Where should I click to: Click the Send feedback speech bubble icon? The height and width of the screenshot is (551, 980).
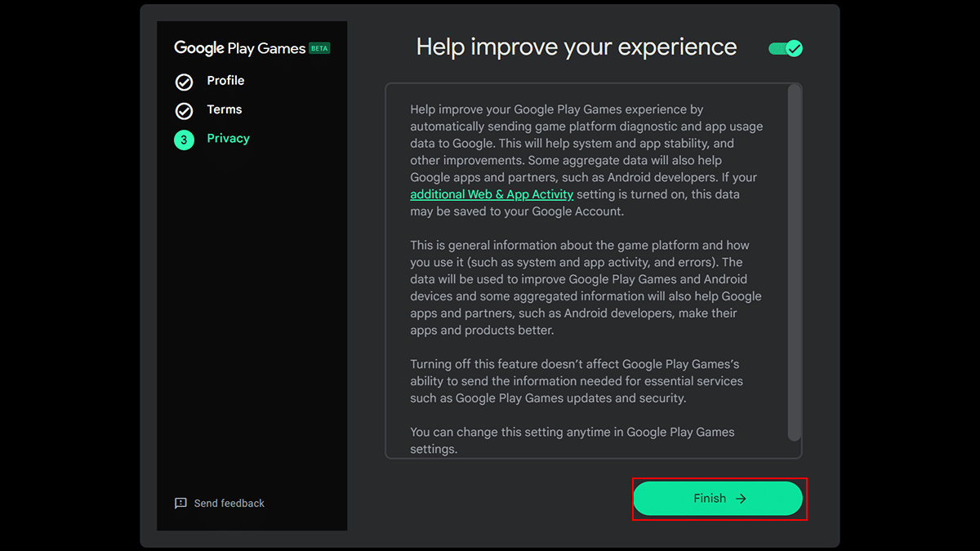tap(180, 503)
